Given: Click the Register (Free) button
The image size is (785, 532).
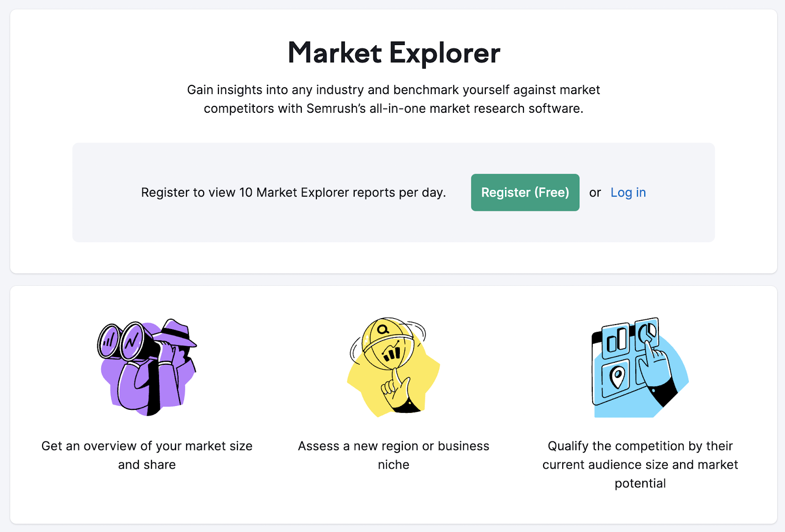Looking at the screenshot, I should tap(525, 193).
